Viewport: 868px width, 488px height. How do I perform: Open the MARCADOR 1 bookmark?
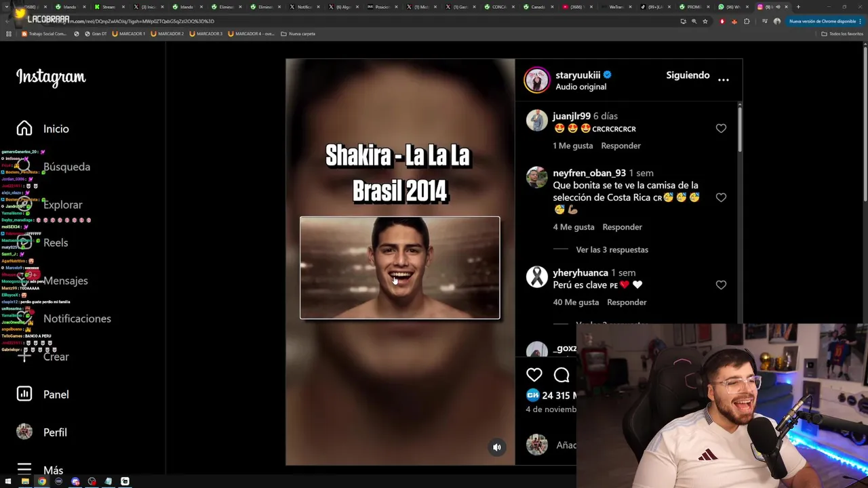[x=129, y=34]
